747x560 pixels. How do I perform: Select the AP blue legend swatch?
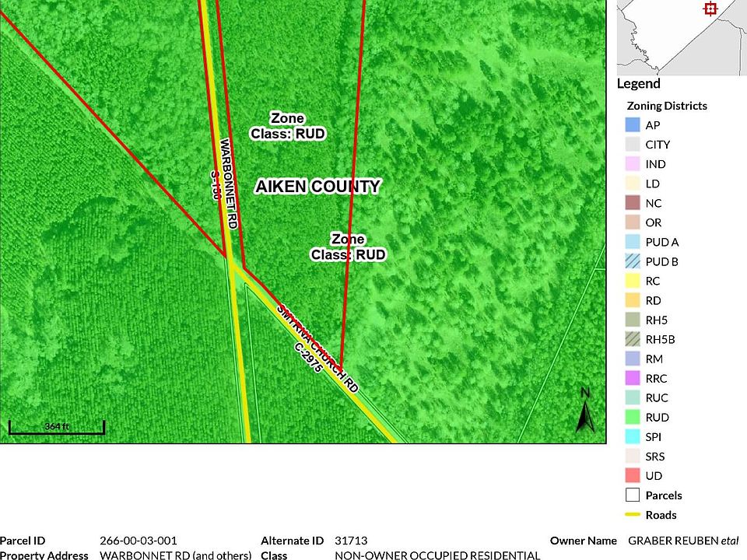coord(632,124)
